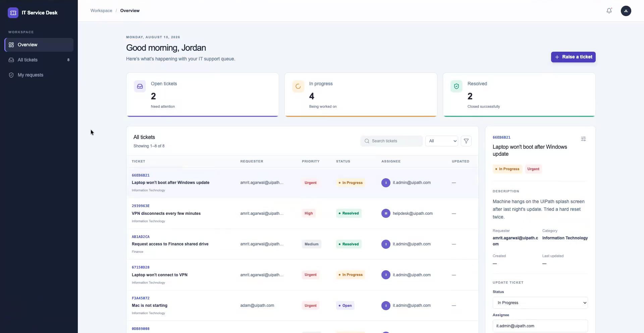Click assignee avatar in Mac is not starting row
This screenshot has width=644, height=333.
click(x=386, y=305)
